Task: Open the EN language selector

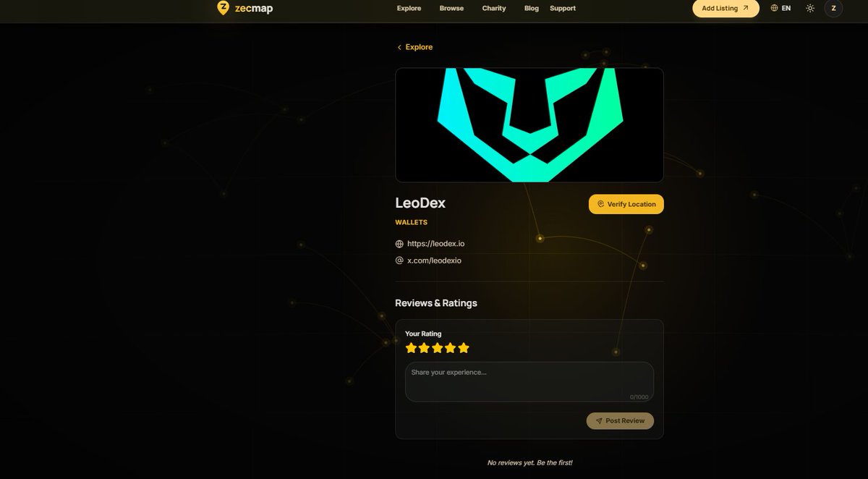Action: pyautogui.click(x=780, y=8)
